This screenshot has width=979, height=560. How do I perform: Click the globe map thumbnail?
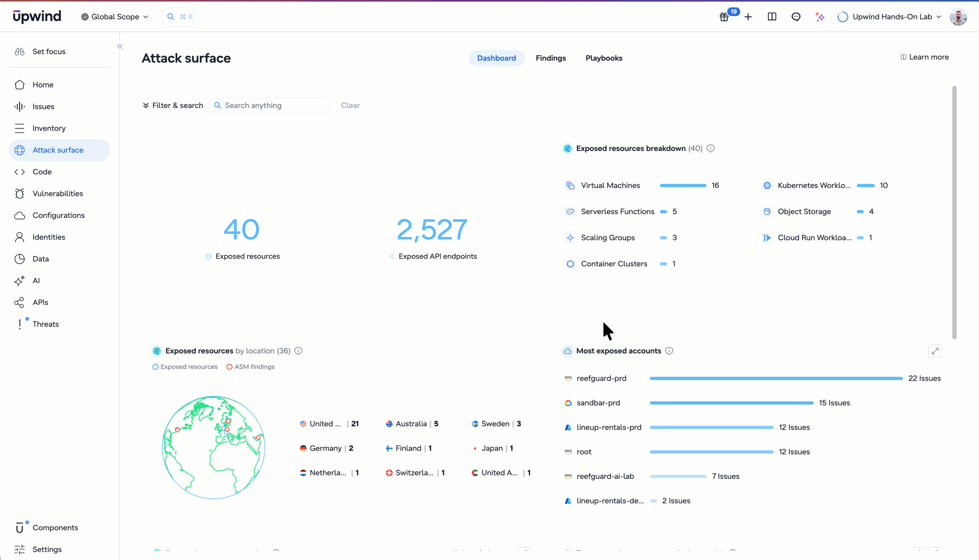(x=214, y=447)
